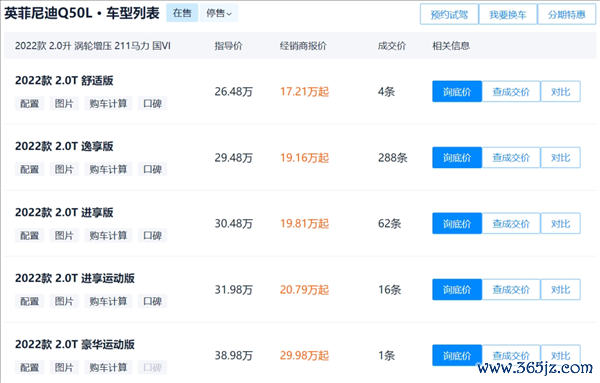This screenshot has height=383, width=600.
Task: Click the 我要换车 button
Action: (508, 15)
